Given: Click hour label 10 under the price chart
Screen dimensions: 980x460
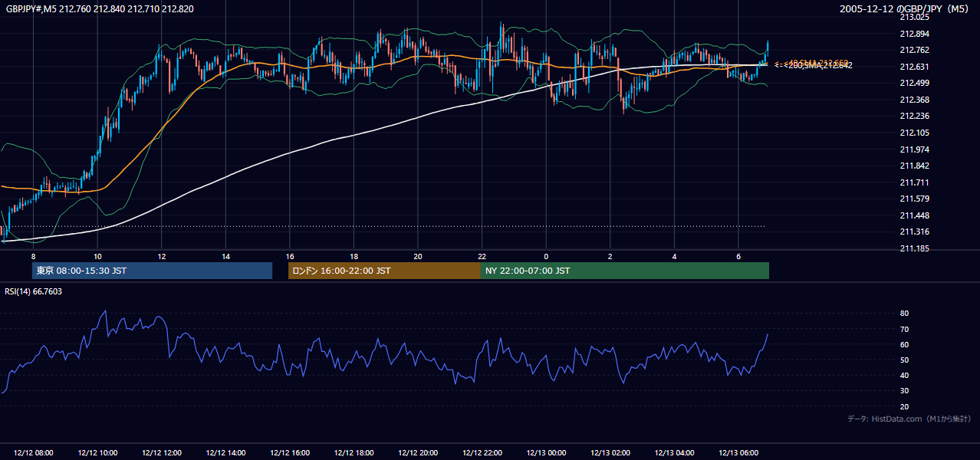Looking at the screenshot, I should [97, 256].
